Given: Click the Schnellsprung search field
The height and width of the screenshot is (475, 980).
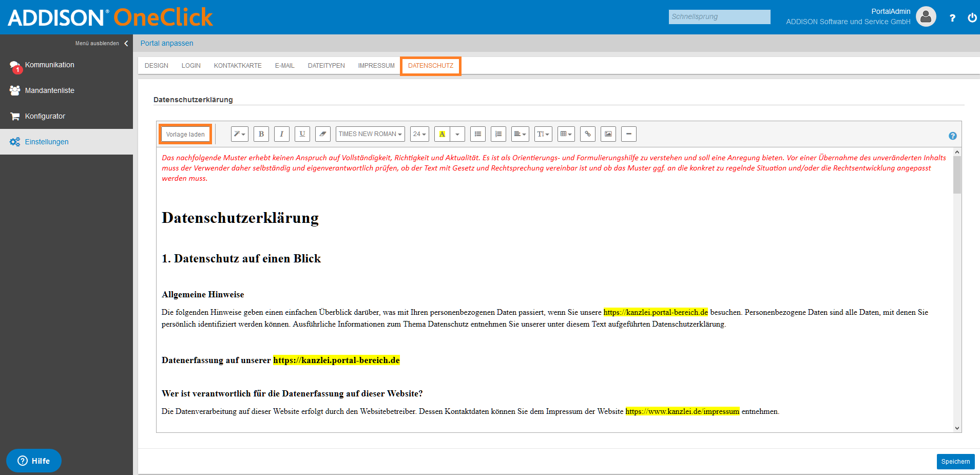Looking at the screenshot, I should point(719,17).
